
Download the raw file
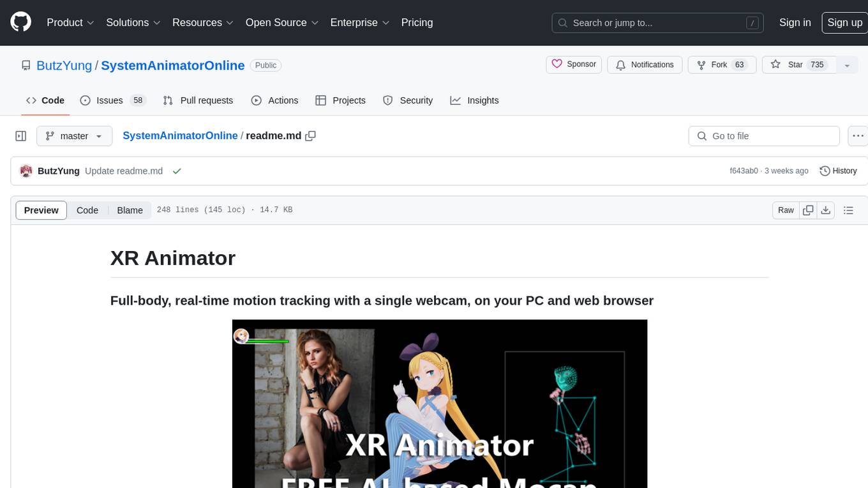[x=826, y=210]
